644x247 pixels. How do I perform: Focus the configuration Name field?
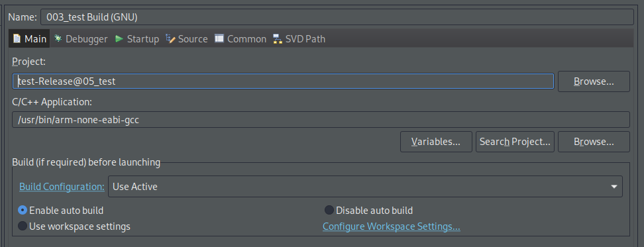tap(337, 17)
